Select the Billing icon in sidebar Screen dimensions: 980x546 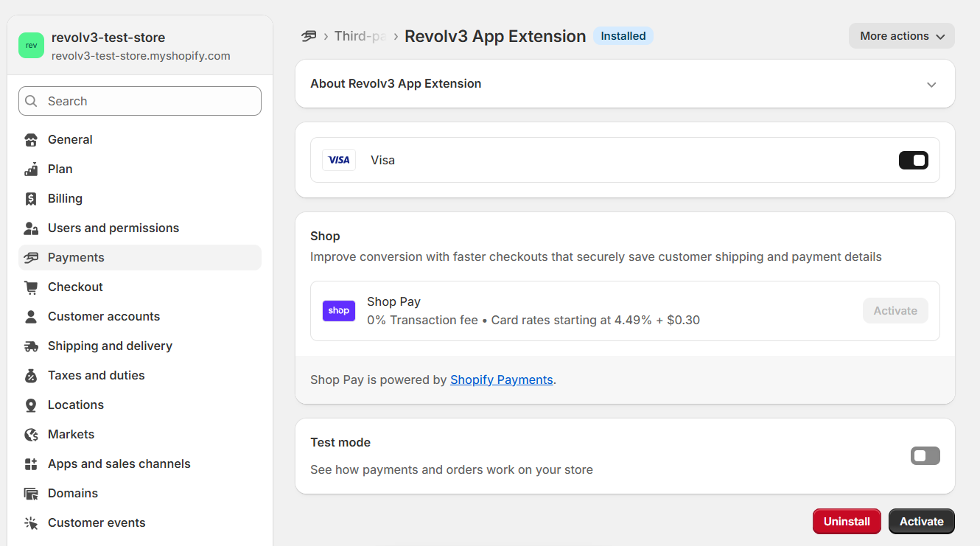(31, 198)
